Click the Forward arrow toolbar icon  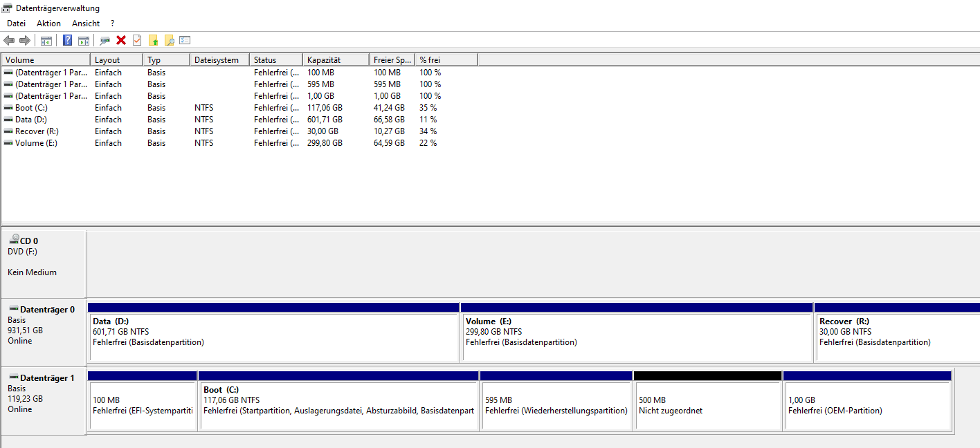click(25, 40)
